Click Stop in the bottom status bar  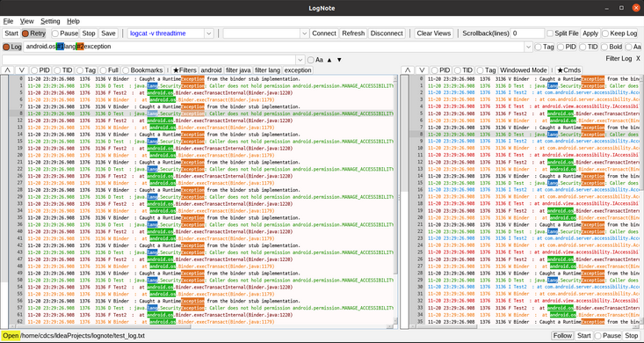coord(632,336)
